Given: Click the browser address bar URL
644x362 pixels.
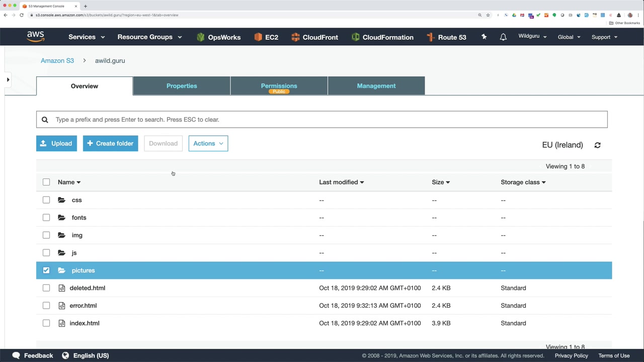Looking at the screenshot, I should click(x=107, y=15).
